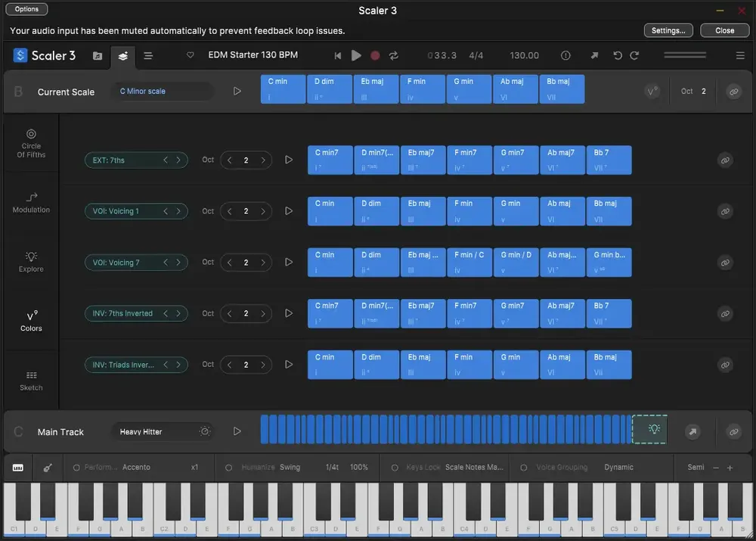Screen dimensions: 756x541
Task: Open the hamburger menu at top right
Action: tap(740, 55)
